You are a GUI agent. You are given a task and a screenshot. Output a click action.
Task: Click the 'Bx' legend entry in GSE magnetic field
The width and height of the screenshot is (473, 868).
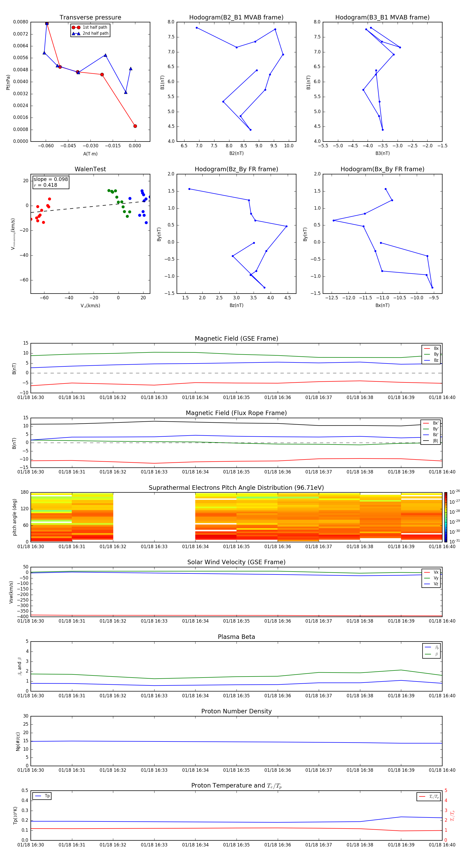click(x=431, y=349)
